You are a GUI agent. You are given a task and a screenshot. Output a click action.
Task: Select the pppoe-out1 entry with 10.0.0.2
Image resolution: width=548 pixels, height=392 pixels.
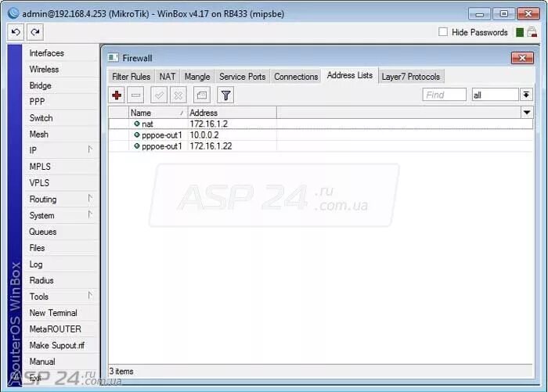click(320, 135)
